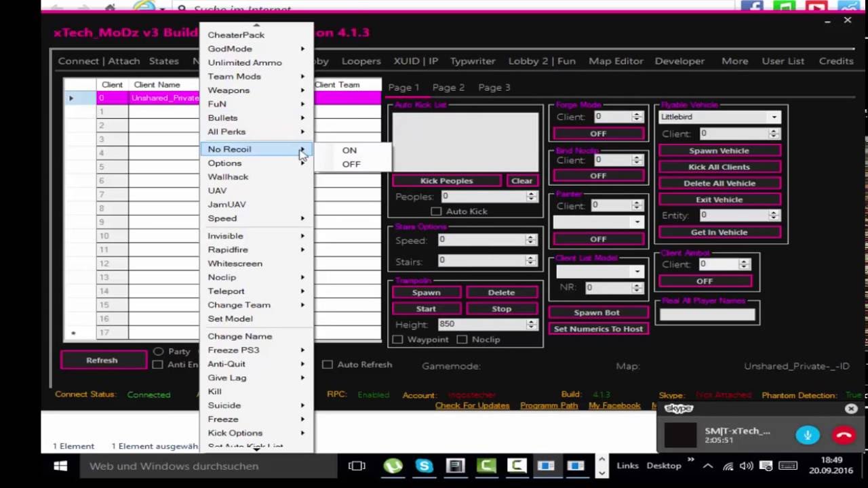Open the Map Editor menu

coord(616,61)
